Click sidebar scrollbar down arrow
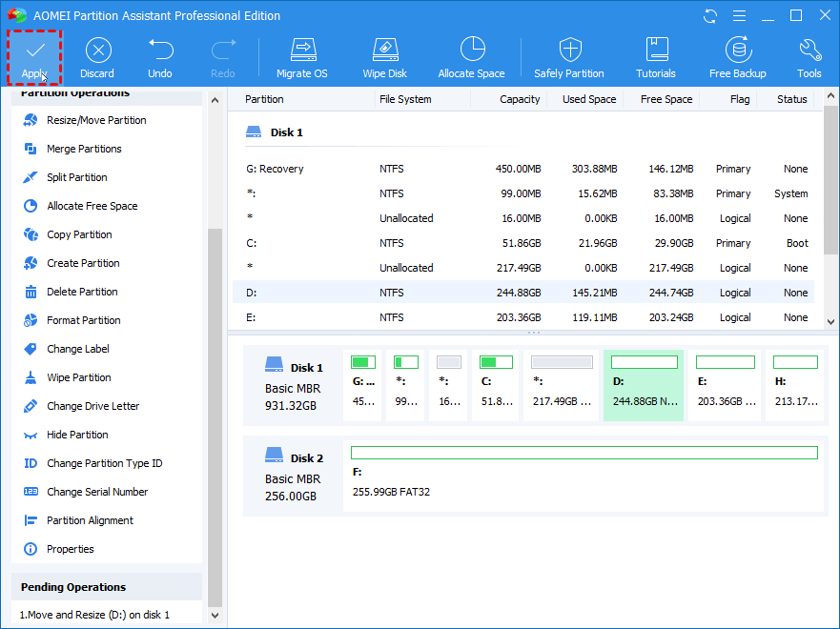Image resolution: width=840 pixels, height=629 pixels. [215, 616]
